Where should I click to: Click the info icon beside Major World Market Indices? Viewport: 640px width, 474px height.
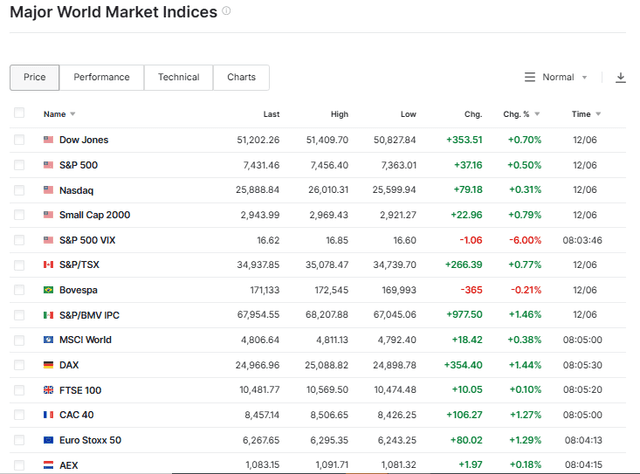click(226, 11)
